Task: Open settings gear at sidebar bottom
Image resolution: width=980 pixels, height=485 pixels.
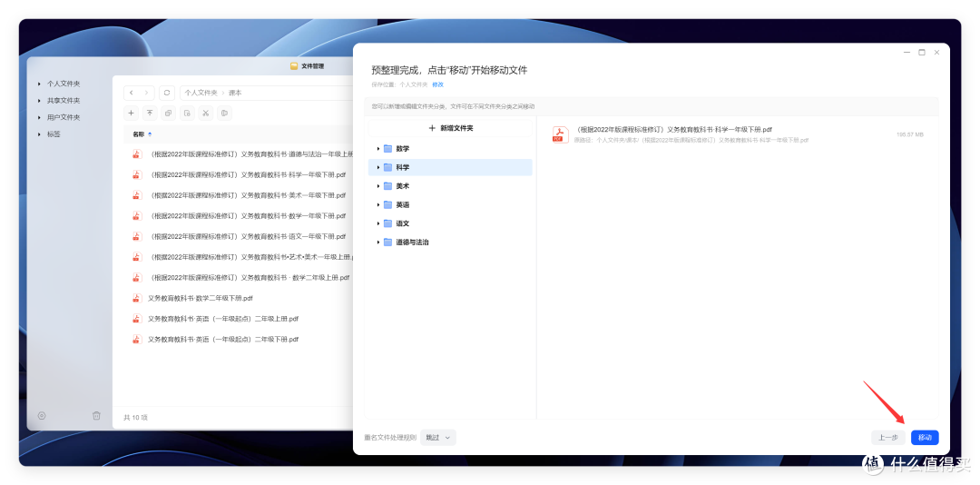Action: click(x=42, y=416)
